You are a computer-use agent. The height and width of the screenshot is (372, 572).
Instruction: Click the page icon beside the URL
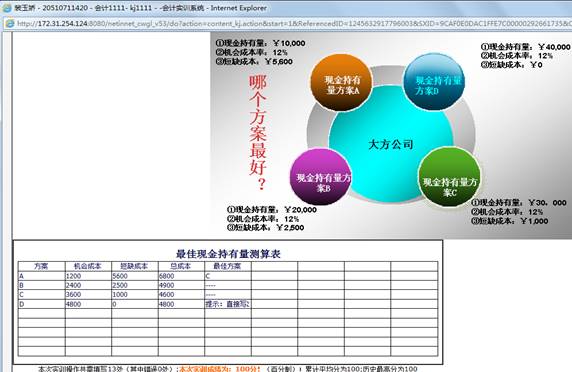(x=10, y=23)
